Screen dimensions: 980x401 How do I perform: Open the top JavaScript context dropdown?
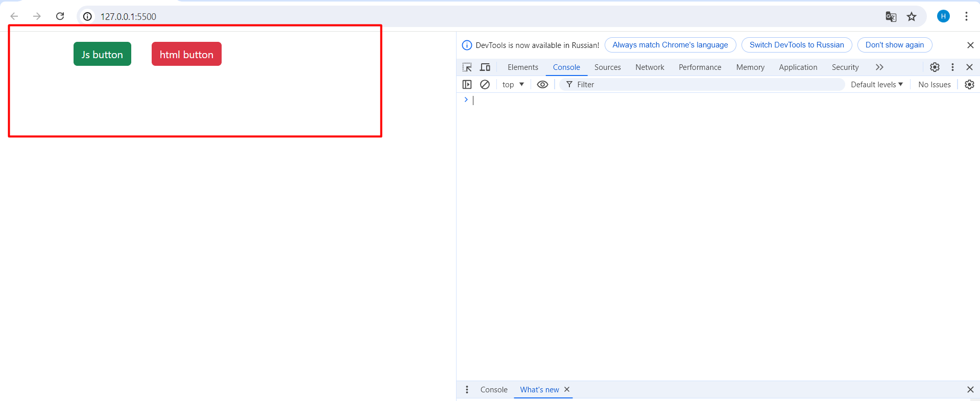coord(513,85)
